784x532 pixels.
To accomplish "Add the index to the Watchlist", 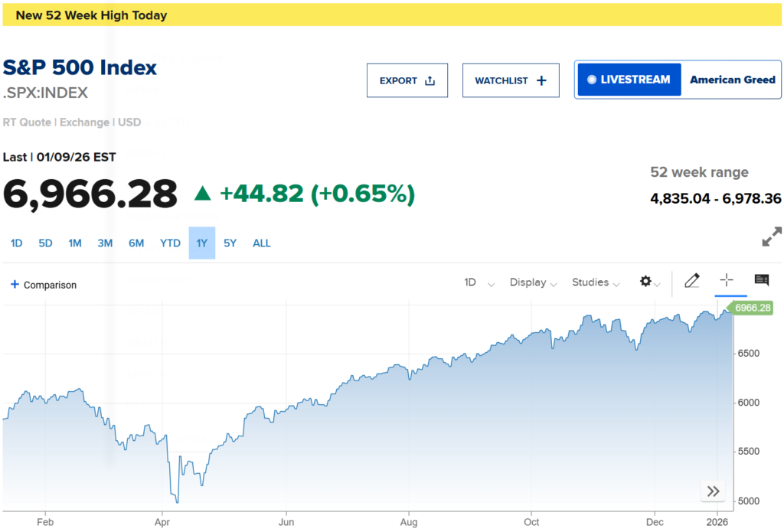I will [511, 80].
